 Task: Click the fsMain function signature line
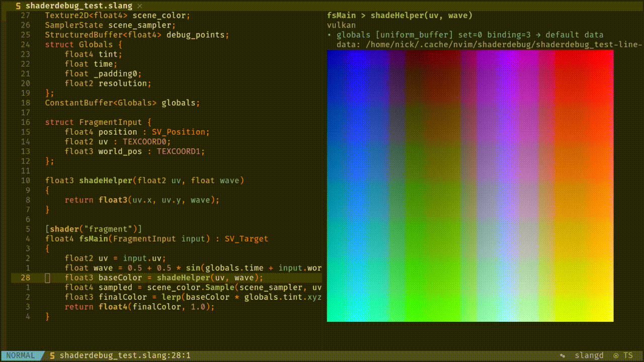click(157, 239)
